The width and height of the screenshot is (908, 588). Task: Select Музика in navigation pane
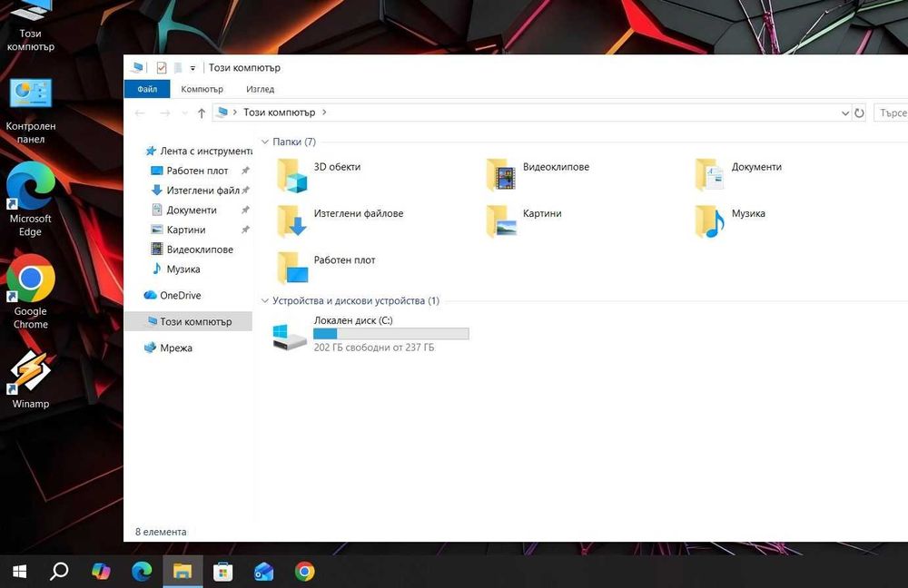pos(175,269)
